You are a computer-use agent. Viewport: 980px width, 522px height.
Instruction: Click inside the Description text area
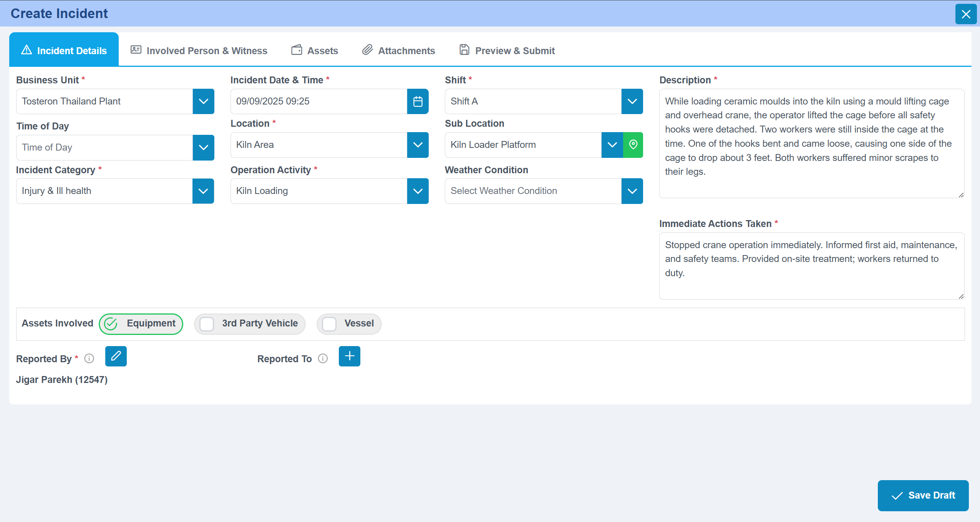[811, 143]
